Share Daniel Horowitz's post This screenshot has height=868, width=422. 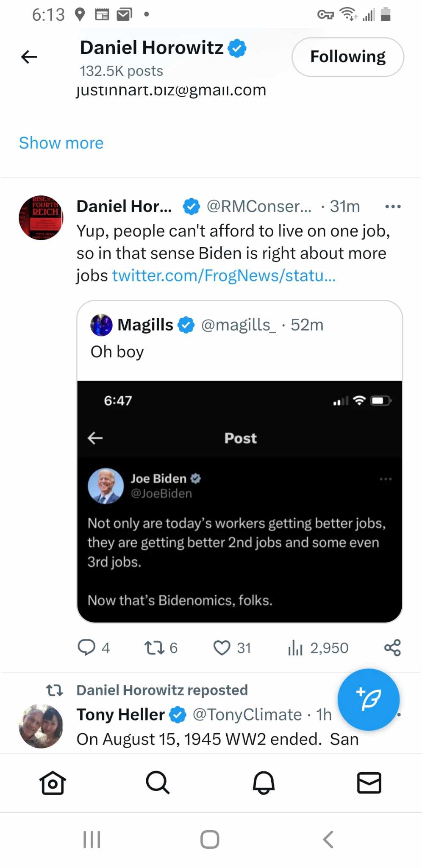pos(392,648)
